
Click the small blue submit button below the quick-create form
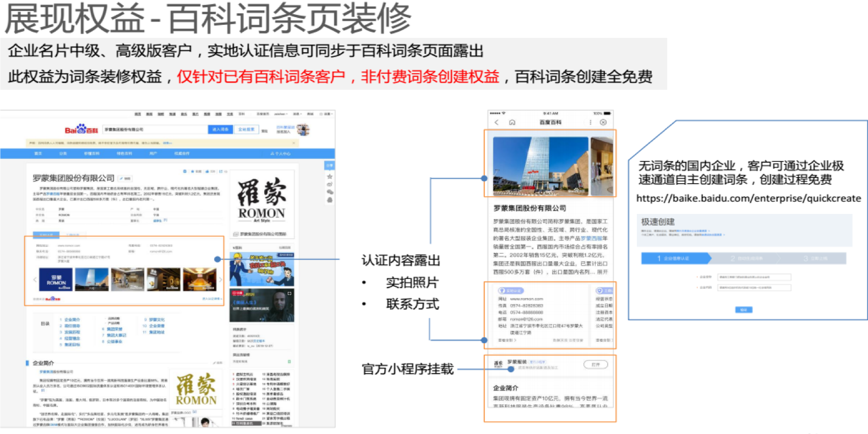[743, 310]
